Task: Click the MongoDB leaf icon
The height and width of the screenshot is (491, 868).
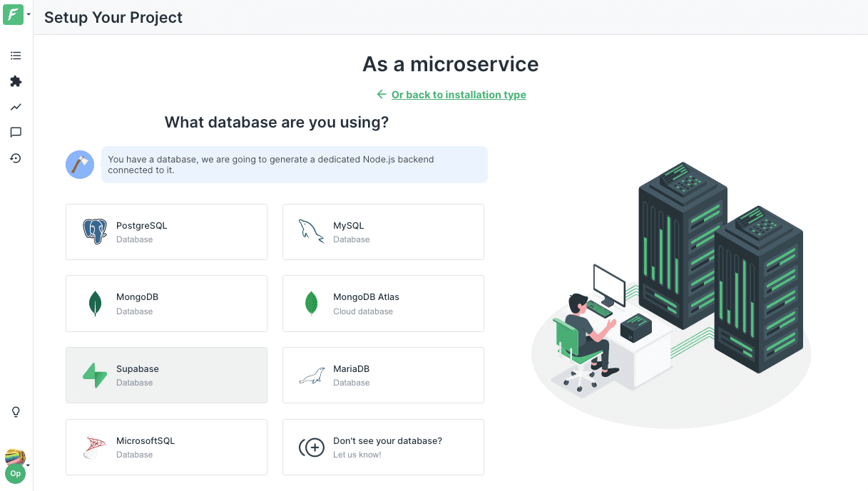Action: [x=95, y=304]
